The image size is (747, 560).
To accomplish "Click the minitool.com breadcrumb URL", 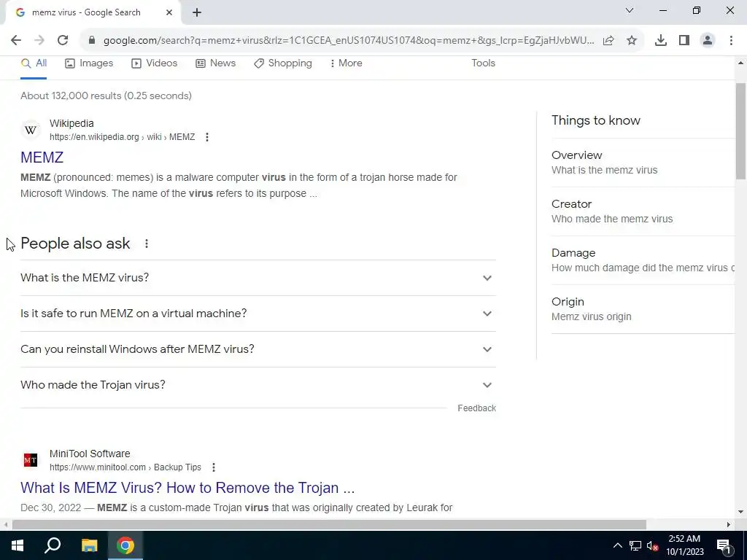I will click(125, 467).
